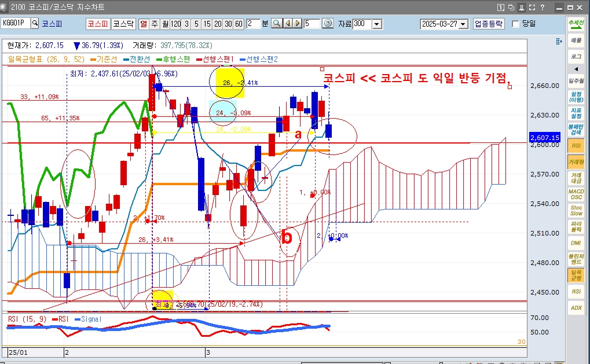Toggle the 거래량 indicator button
Viewport: 590px width, 364px height.
[x=576, y=161]
